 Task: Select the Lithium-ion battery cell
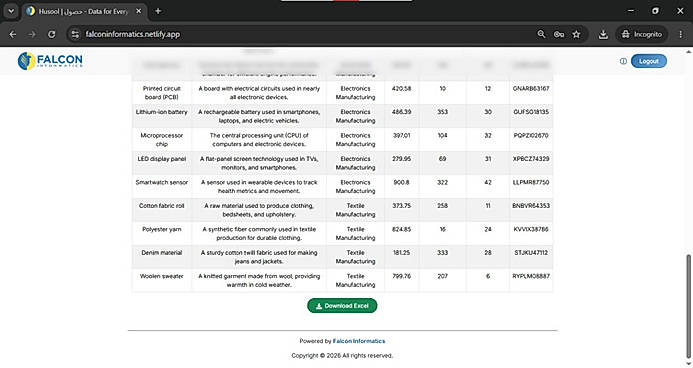pos(162,116)
